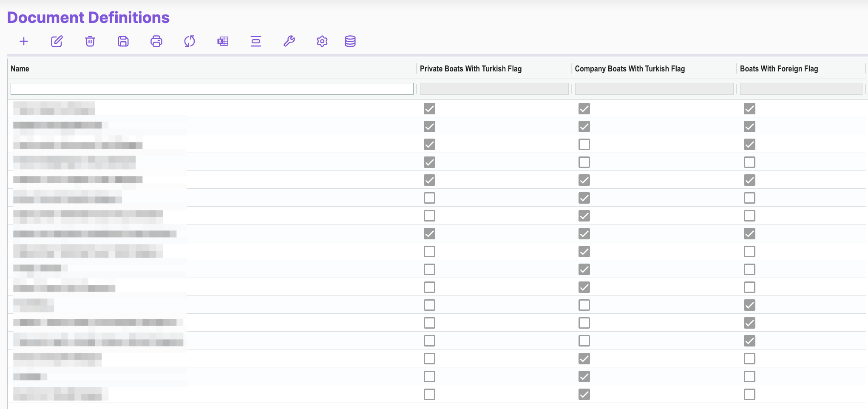Click the Edit pencil icon in toolbar

[x=57, y=41]
